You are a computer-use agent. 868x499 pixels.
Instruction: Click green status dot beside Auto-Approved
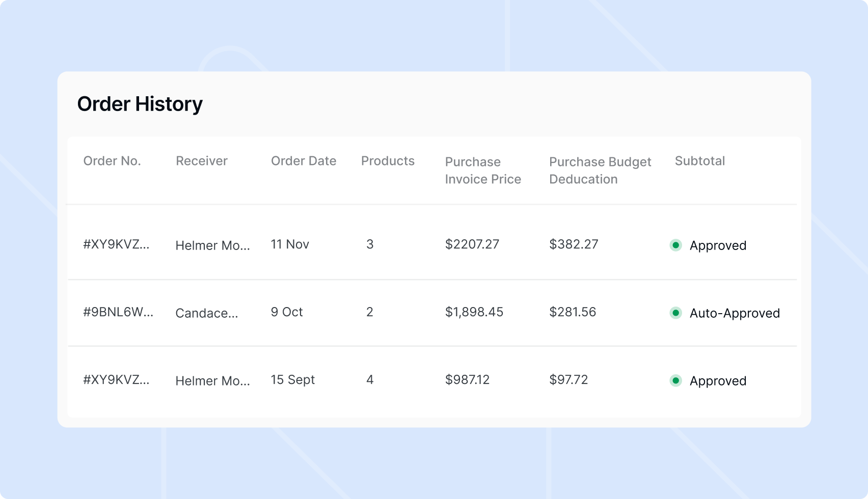(x=675, y=313)
